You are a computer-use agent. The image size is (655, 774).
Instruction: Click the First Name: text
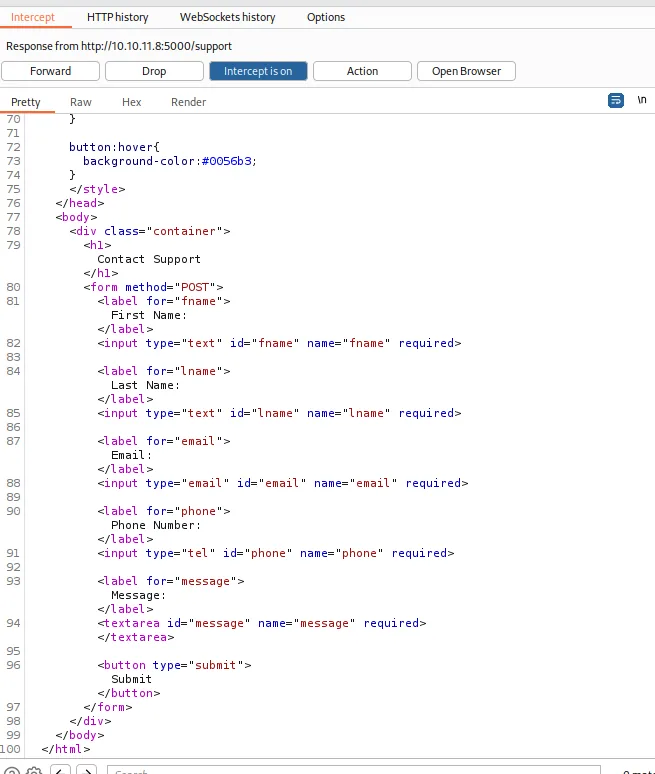(x=149, y=315)
